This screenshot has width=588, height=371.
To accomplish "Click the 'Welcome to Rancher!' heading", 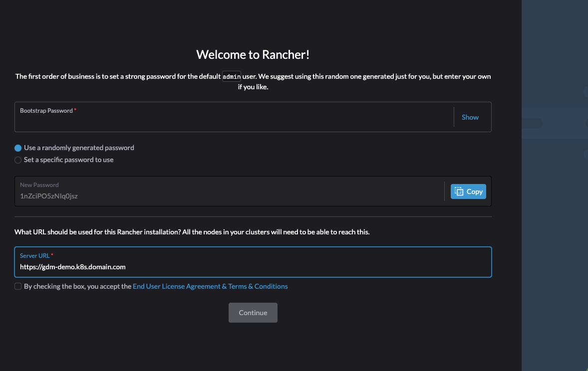I will tap(253, 55).
